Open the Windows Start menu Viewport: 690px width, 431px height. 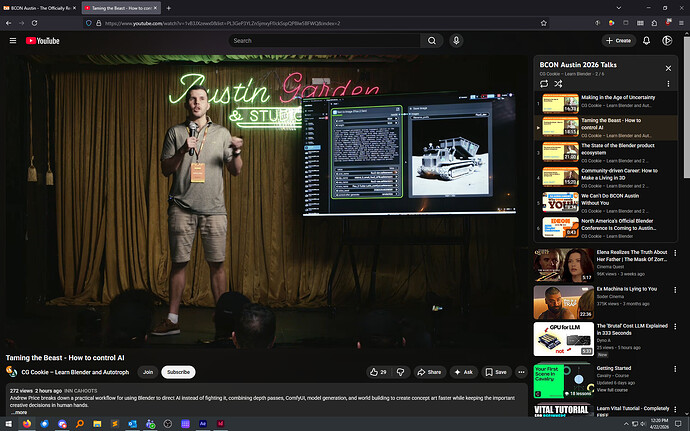pos(8,424)
